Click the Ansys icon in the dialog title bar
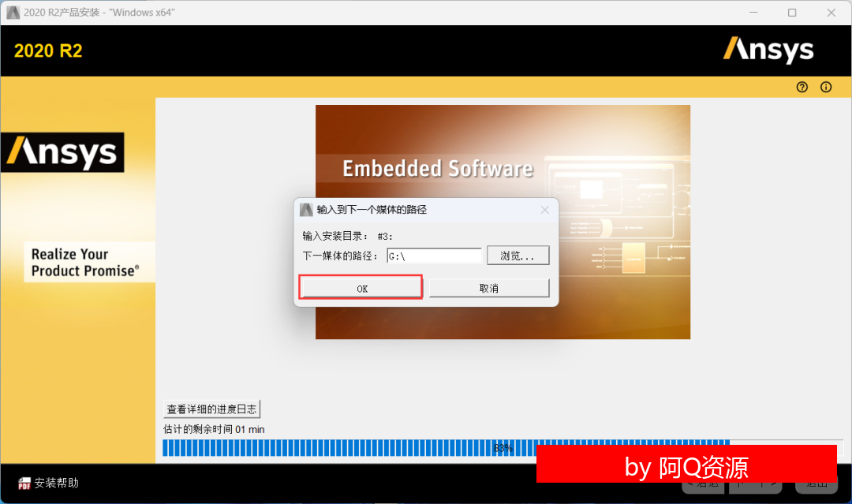852x504 pixels. (306, 210)
